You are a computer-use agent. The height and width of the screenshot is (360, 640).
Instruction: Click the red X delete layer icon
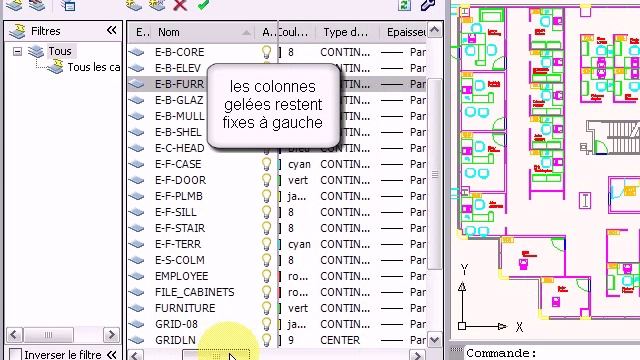pos(180,5)
